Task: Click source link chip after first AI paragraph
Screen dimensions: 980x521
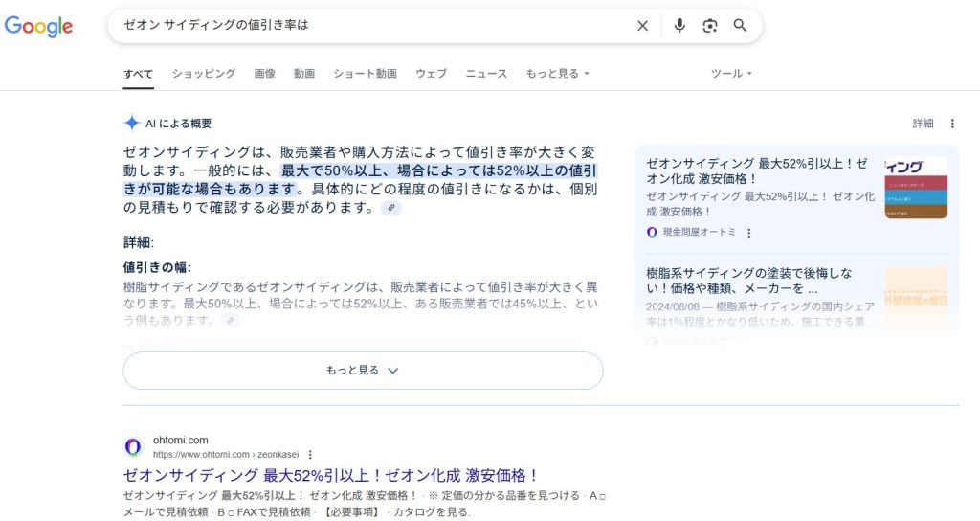Action: click(x=391, y=208)
